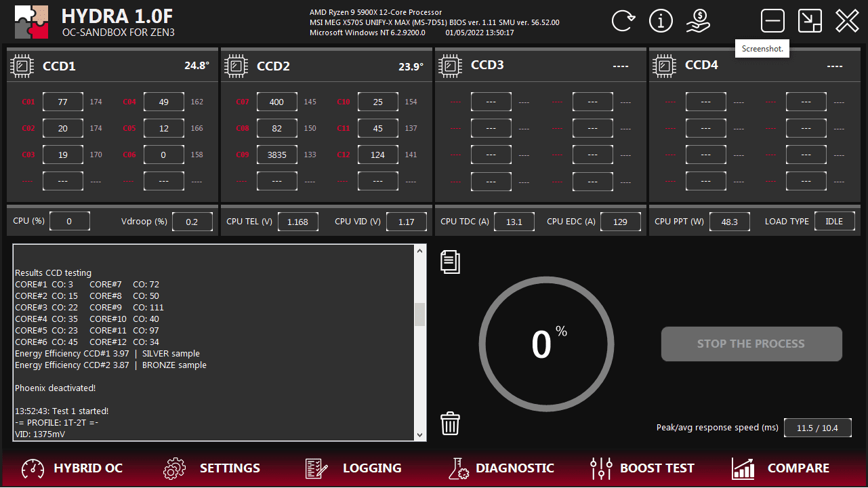Click log line '13:52:43: Test 1 started!'

(62, 411)
